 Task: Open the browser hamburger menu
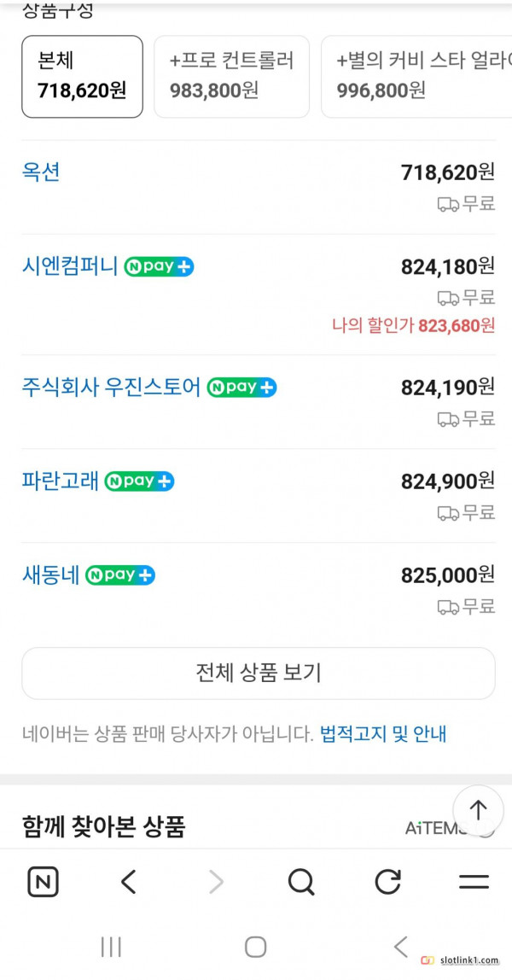(x=474, y=881)
